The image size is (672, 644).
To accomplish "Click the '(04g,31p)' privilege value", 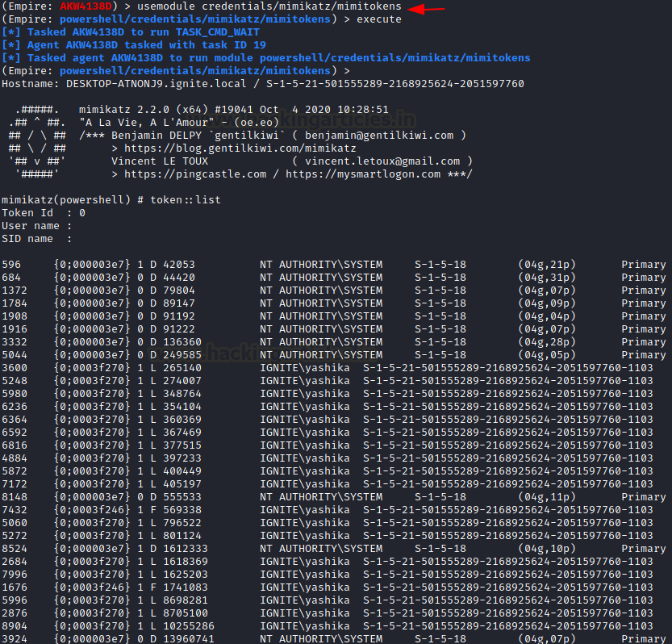I will coord(547,278).
